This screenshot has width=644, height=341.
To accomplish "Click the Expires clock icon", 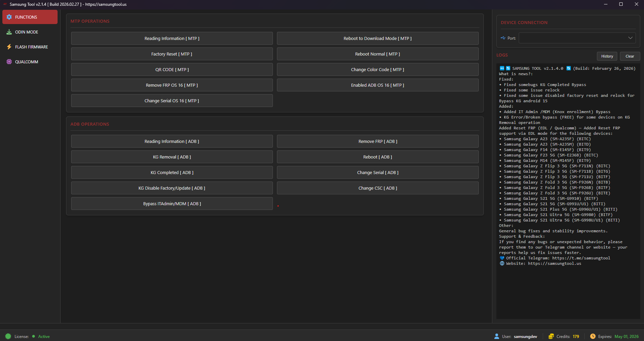I will (593, 336).
